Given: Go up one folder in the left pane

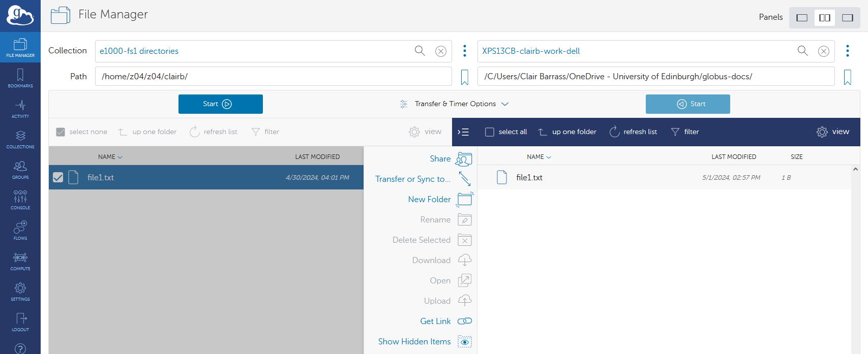Looking at the screenshot, I should pyautogui.click(x=147, y=132).
